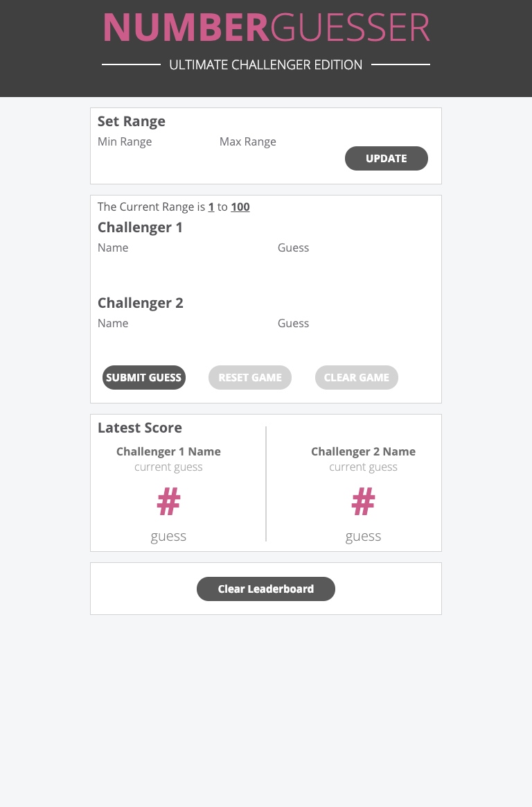Click the NUMBERGUESSER header logo
The image size is (532, 807).
click(266, 28)
